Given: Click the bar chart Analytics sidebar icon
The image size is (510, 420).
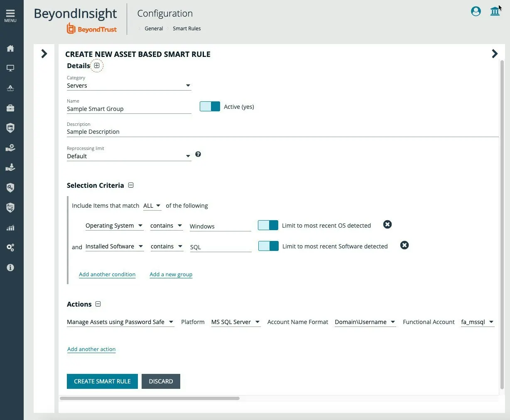Looking at the screenshot, I should click(10, 228).
